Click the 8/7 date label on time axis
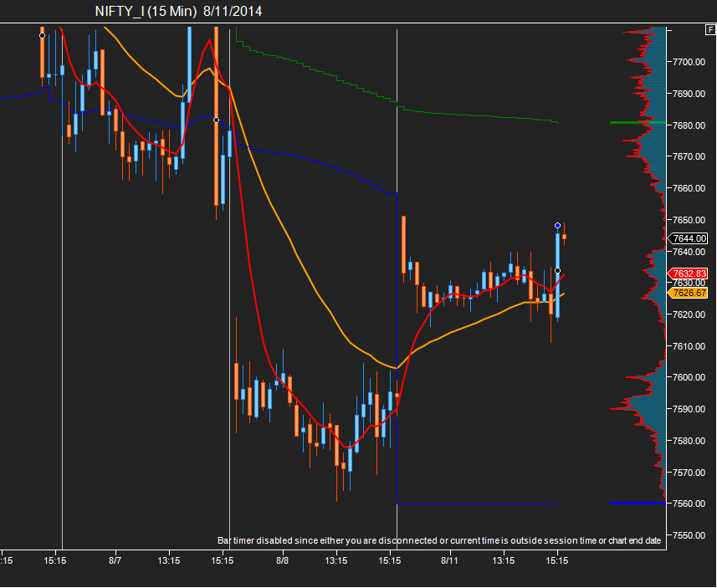The height and width of the screenshot is (588, 717). pyautogui.click(x=115, y=560)
